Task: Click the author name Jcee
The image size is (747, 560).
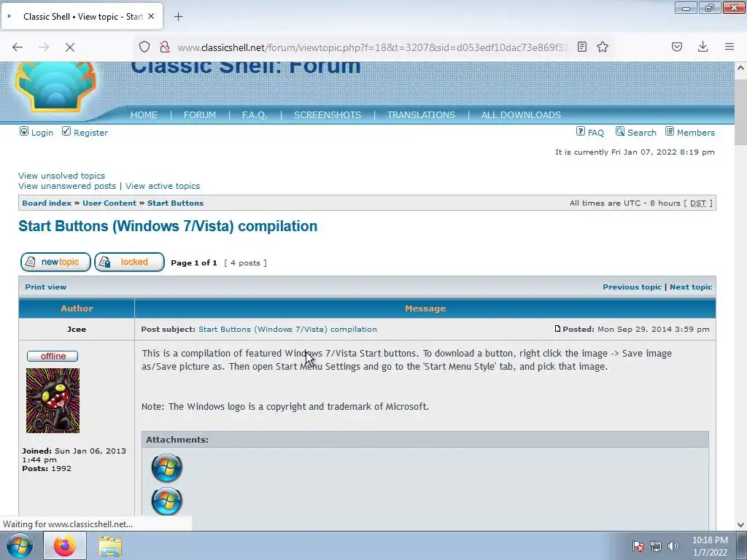Action: click(76, 329)
